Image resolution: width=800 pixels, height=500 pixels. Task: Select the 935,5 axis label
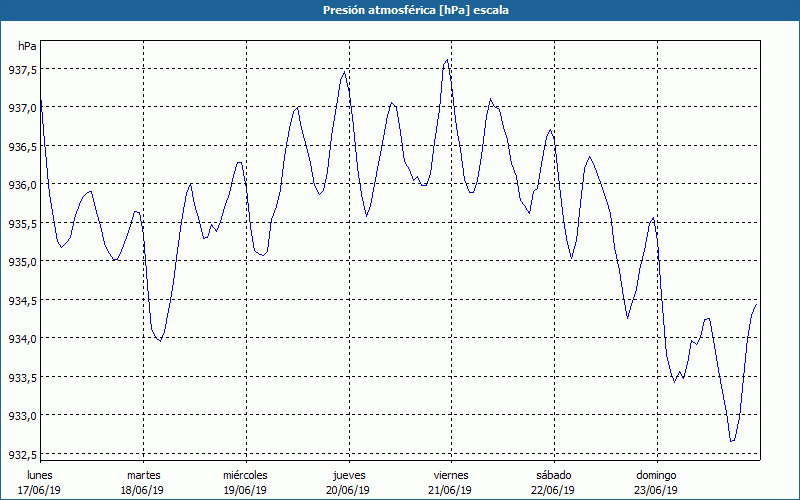[x=22, y=224]
